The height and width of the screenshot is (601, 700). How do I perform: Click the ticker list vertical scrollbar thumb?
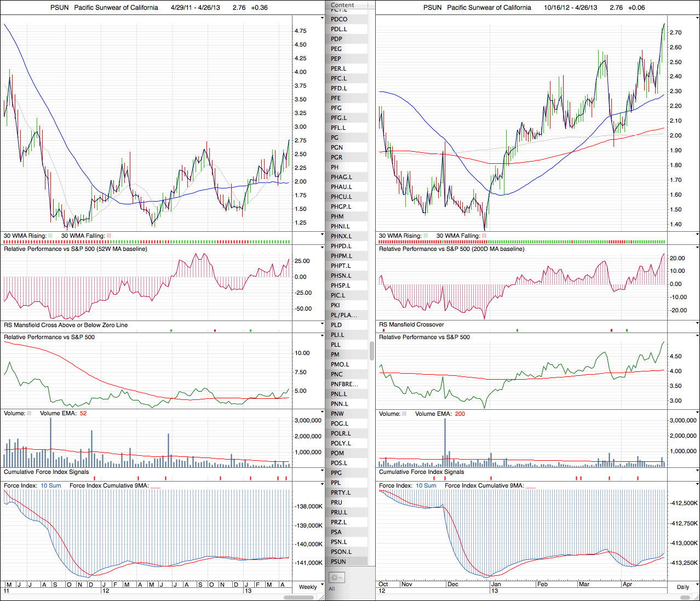pos(372,351)
